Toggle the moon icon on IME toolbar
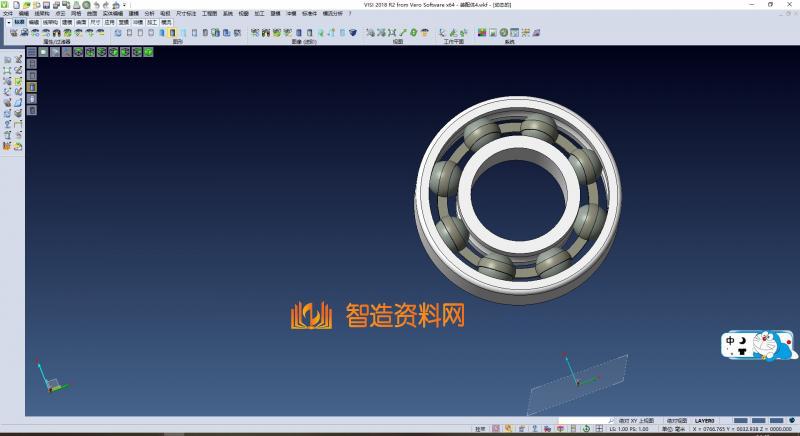The image size is (800, 436). click(742, 341)
